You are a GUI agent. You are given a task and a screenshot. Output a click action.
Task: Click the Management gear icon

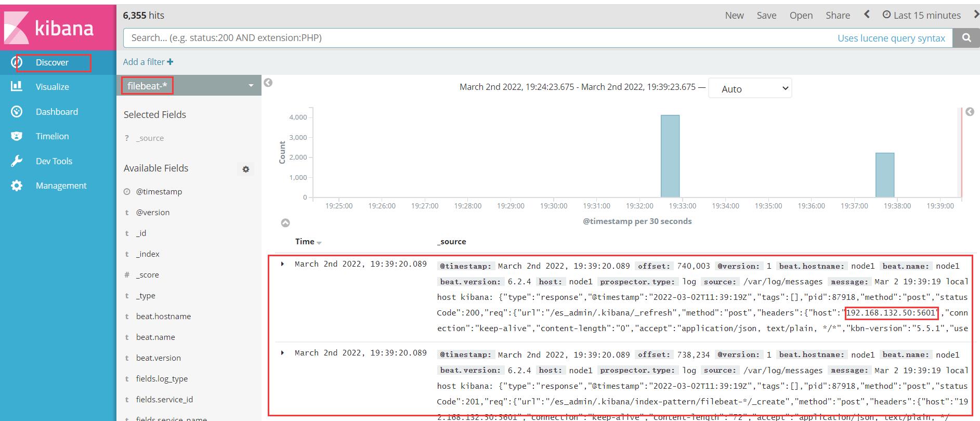17,186
